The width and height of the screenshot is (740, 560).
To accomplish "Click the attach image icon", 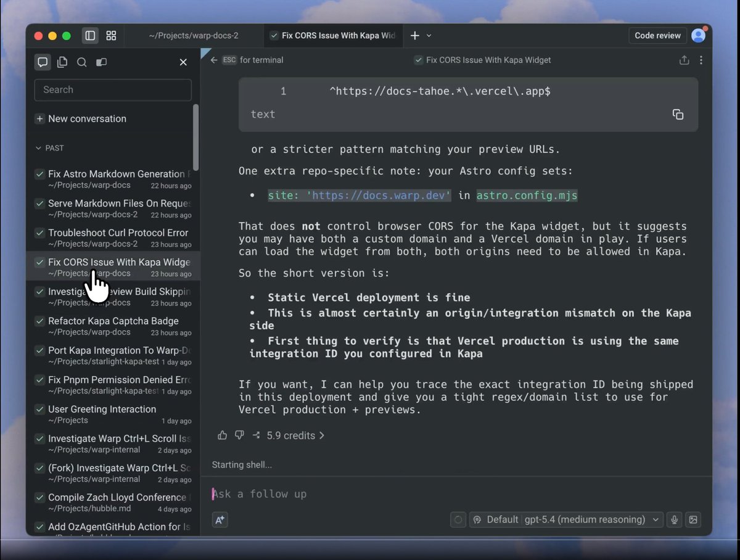I will point(693,519).
